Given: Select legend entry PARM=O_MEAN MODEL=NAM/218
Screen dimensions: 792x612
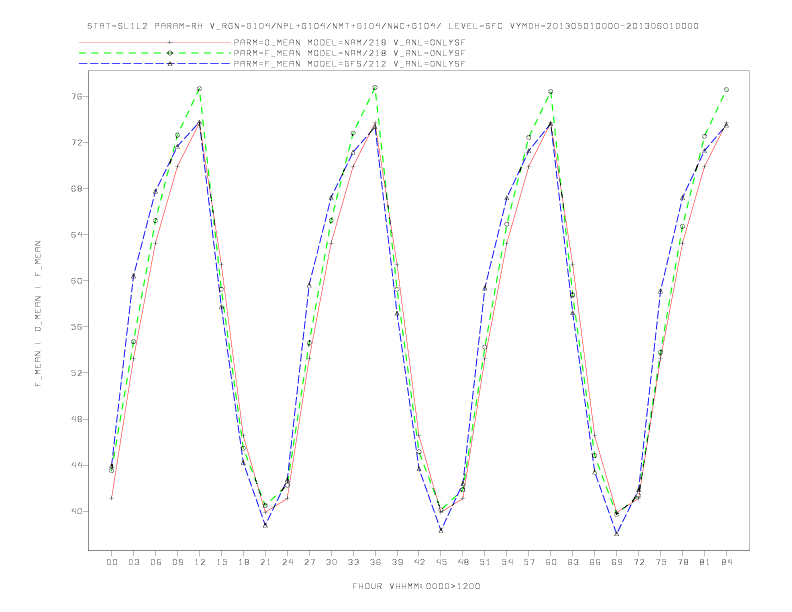Looking at the screenshot, I should pyautogui.click(x=349, y=43).
